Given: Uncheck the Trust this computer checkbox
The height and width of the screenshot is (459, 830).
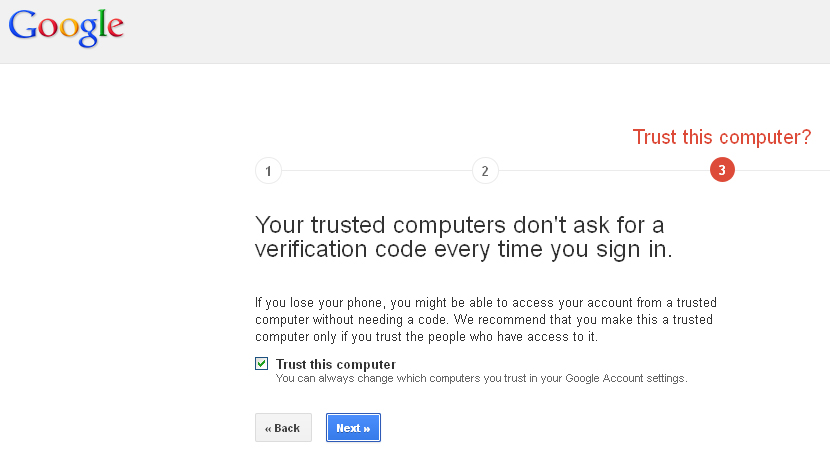Looking at the screenshot, I should [x=262, y=364].
